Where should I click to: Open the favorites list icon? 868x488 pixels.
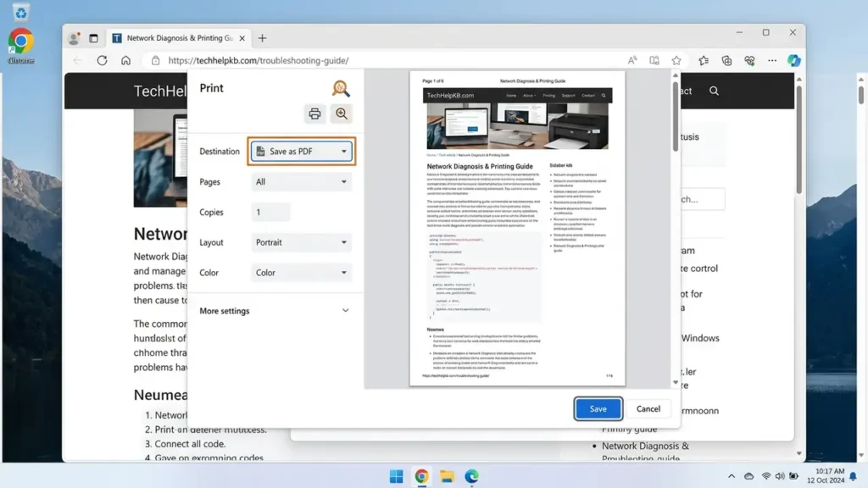click(x=704, y=60)
